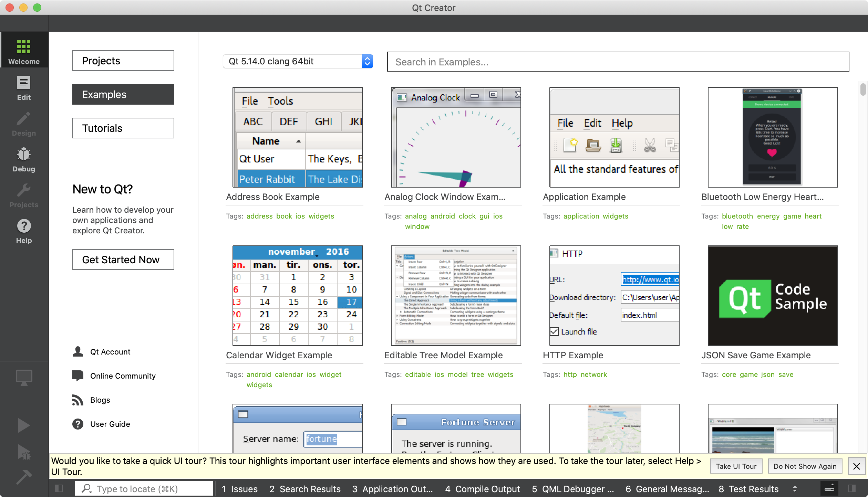Viewport: 868px width, 497px height.
Task: Click the Get Started Now button
Action: (123, 260)
